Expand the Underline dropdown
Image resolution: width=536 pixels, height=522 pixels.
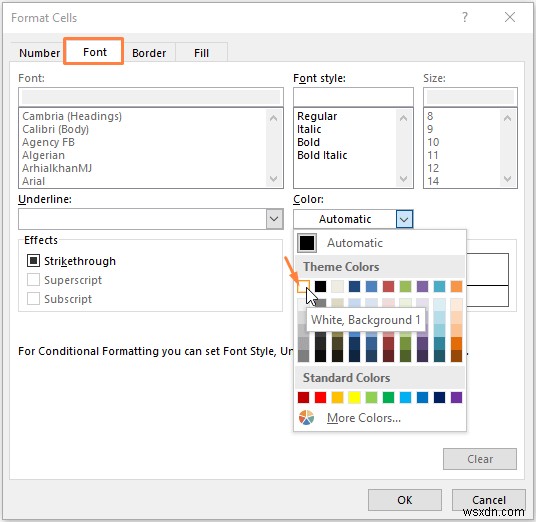(274, 219)
